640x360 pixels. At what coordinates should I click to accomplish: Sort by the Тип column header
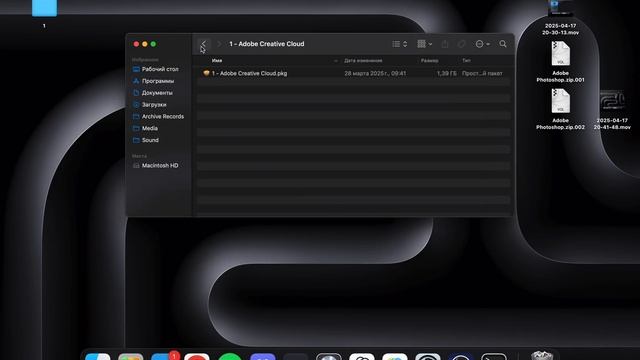466,60
